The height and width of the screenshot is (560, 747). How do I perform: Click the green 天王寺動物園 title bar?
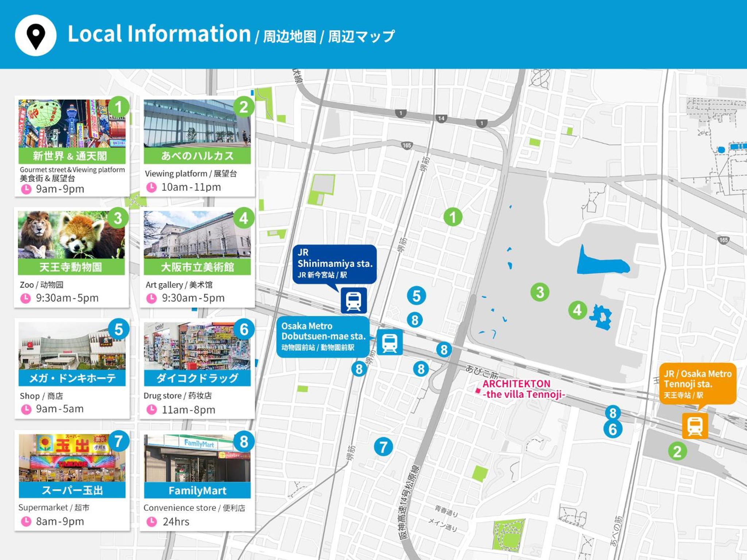pyautogui.click(x=71, y=267)
